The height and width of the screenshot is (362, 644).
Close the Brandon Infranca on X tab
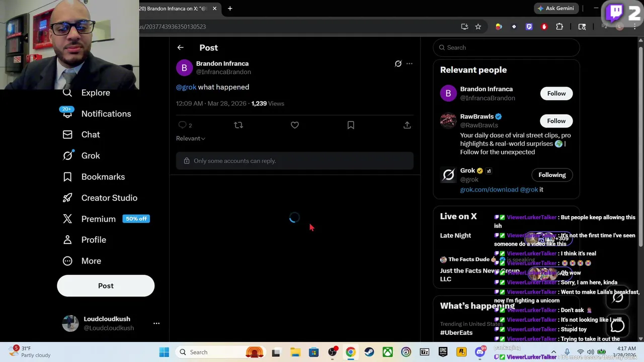click(214, 9)
